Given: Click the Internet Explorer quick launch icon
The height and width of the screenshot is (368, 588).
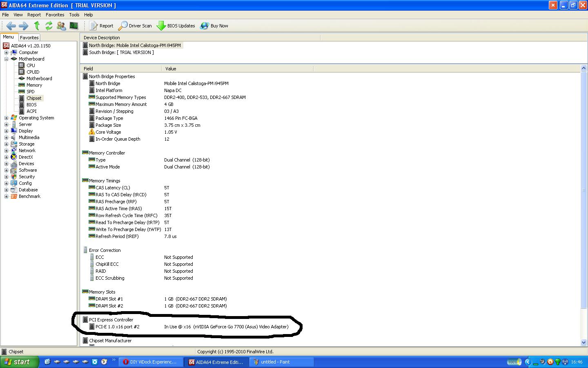Looking at the screenshot, I should [x=47, y=362].
